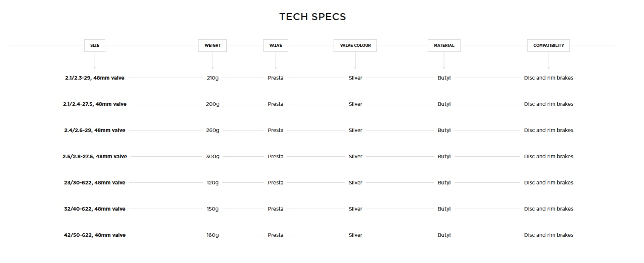The image size is (644, 263).
Task: Click the COMPATIBILITY column header
Action: click(548, 45)
